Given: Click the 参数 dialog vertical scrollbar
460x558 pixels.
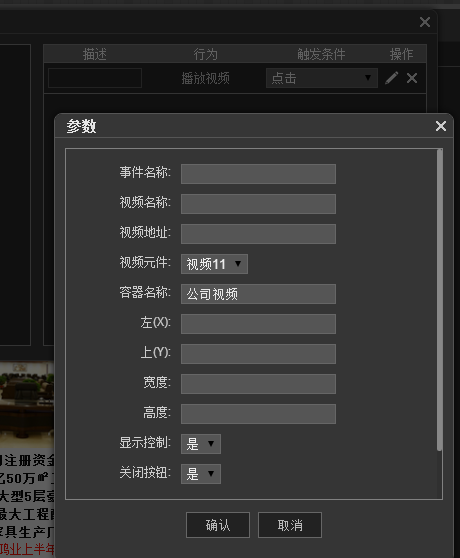Looking at the screenshot, I should pos(440,300).
